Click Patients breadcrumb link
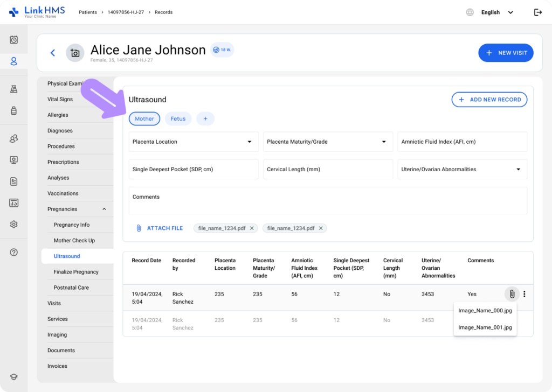 coord(88,12)
